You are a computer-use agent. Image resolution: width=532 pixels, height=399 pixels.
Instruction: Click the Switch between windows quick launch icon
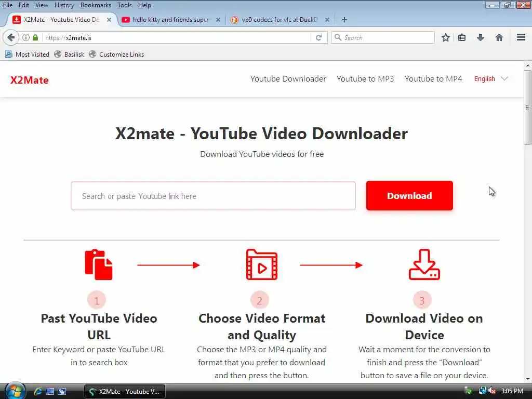[x=62, y=392]
